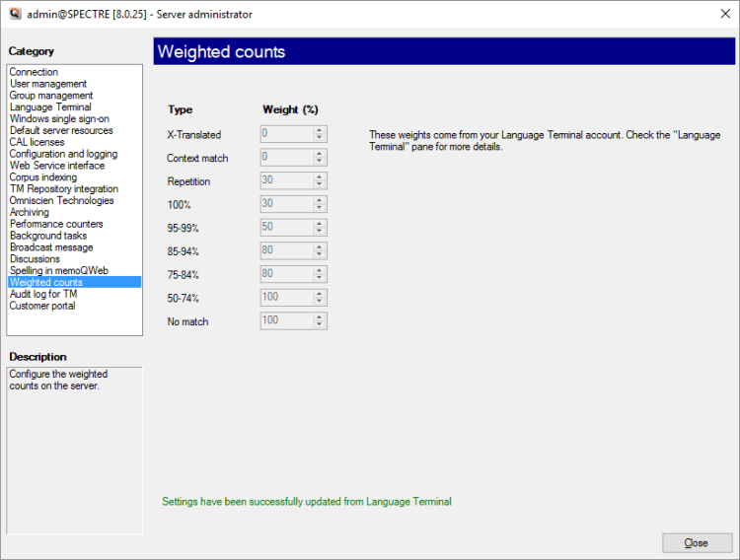Open User management category
The height and width of the screenshot is (560, 740).
pyautogui.click(x=48, y=84)
